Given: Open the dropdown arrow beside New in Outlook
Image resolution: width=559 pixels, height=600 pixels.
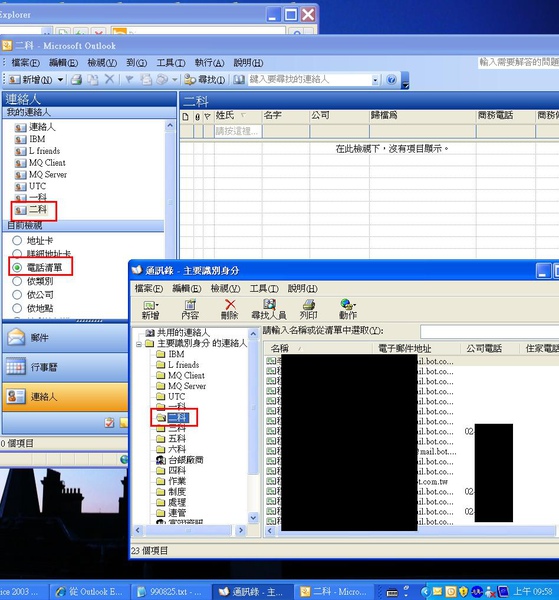Looking at the screenshot, I should 60,80.
